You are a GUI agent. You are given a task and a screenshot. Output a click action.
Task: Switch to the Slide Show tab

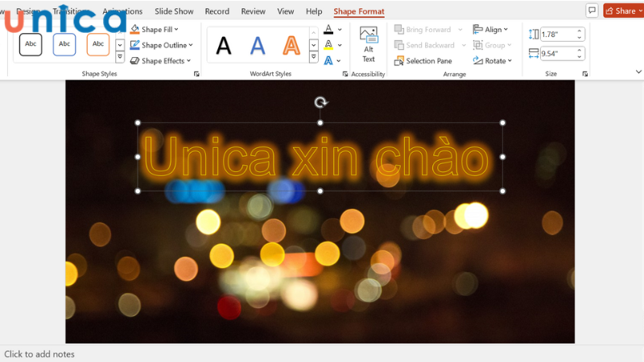tap(174, 11)
